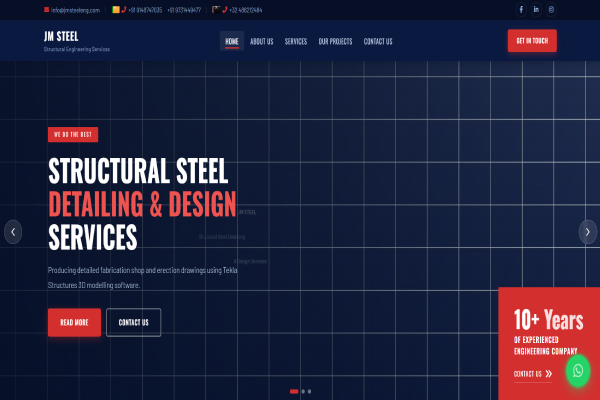This screenshot has height=400, width=600.
Task: Open the Our Projects menu item
Action: click(335, 41)
